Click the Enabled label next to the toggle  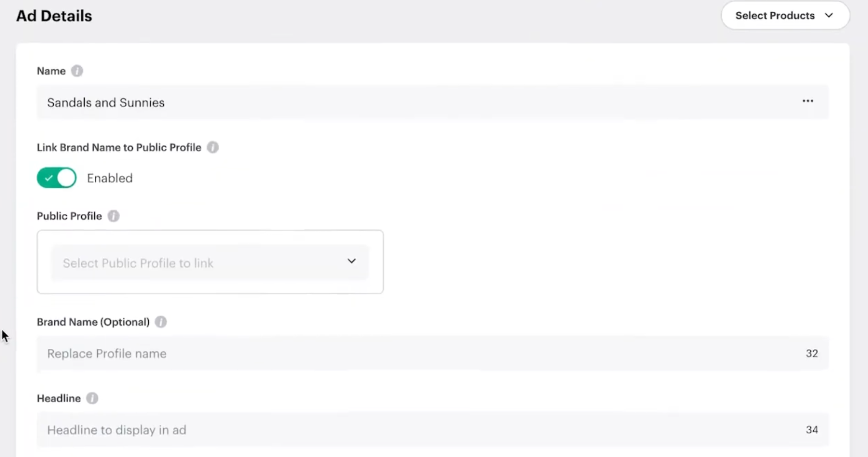(110, 178)
